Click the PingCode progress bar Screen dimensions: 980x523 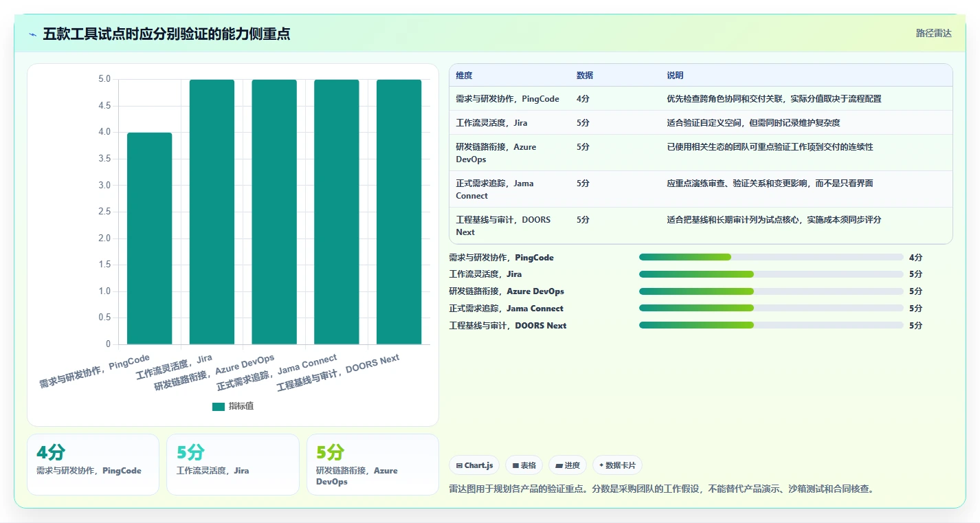point(771,257)
